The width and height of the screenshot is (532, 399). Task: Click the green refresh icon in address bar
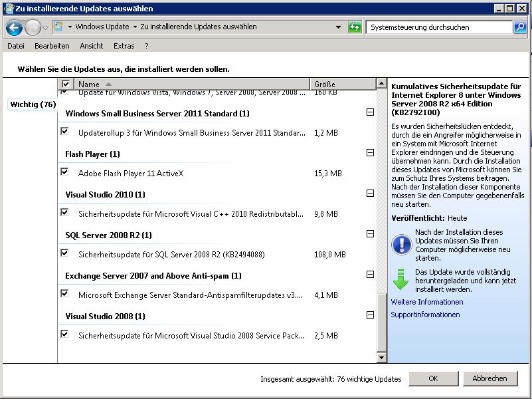(x=355, y=27)
